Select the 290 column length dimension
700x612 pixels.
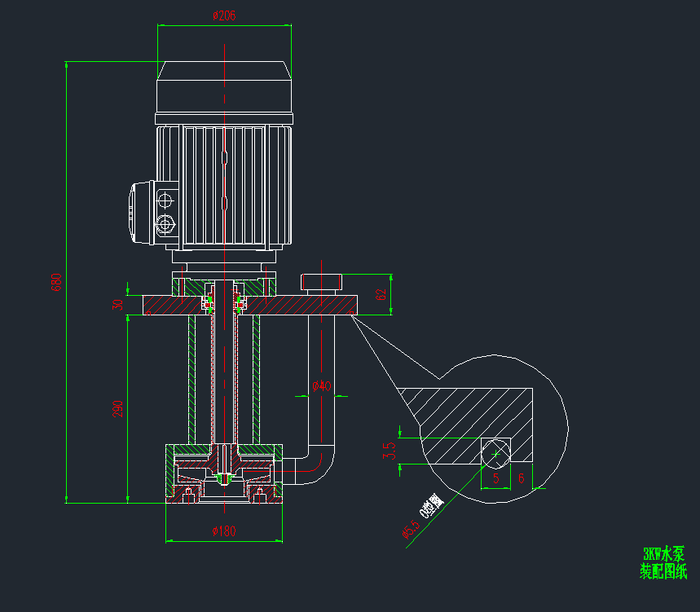point(117,408)
